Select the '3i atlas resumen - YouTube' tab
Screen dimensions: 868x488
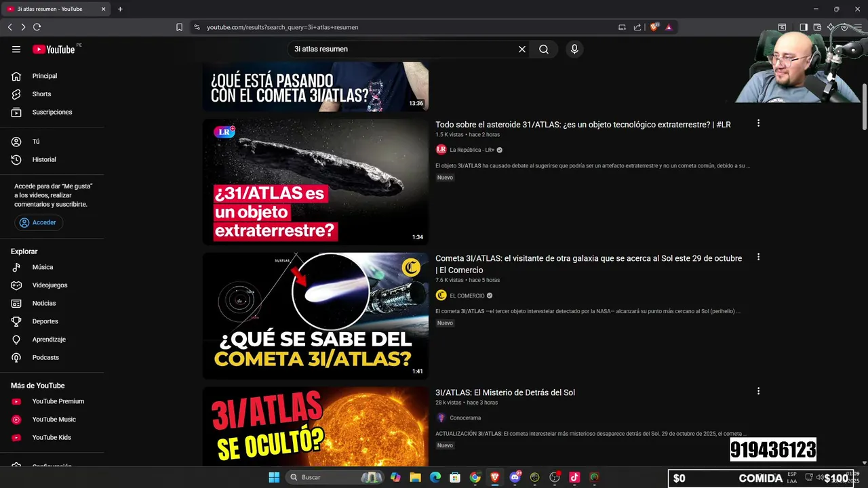(x=56, y=9)
